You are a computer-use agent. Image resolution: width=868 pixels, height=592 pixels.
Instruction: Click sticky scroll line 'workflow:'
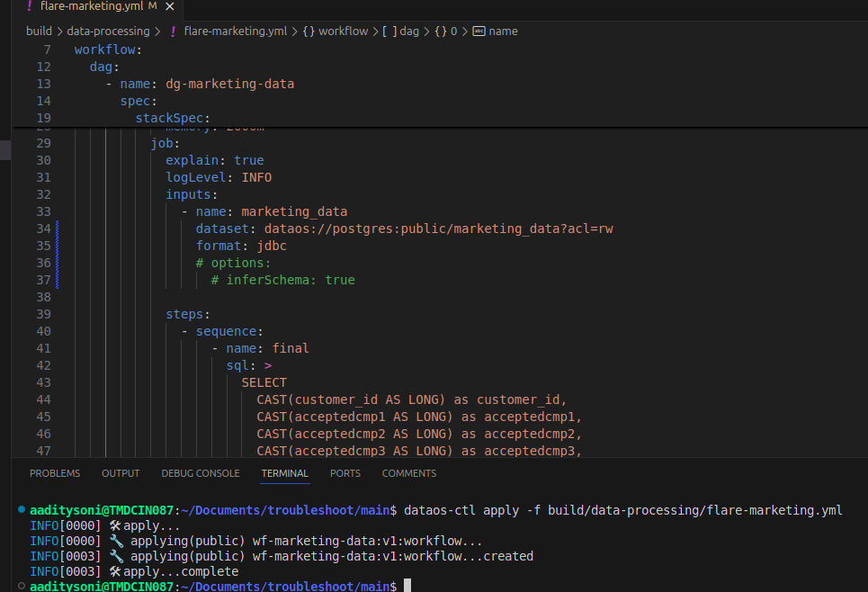(108, 49)
